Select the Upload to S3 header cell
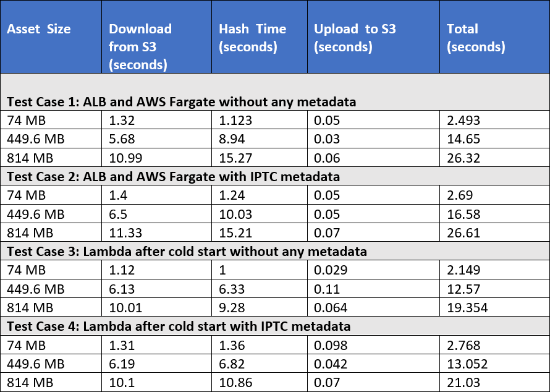550x392 pixels. 373,36
